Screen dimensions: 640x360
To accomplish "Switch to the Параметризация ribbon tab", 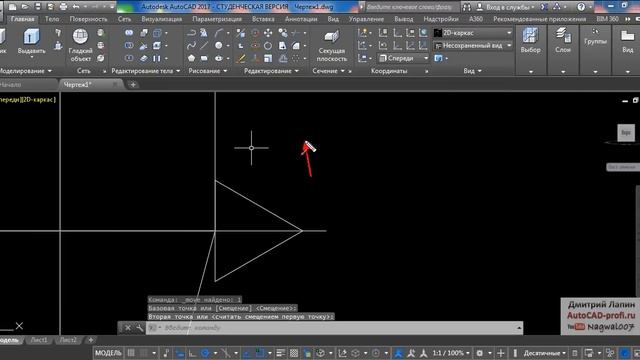I will 217,19.
